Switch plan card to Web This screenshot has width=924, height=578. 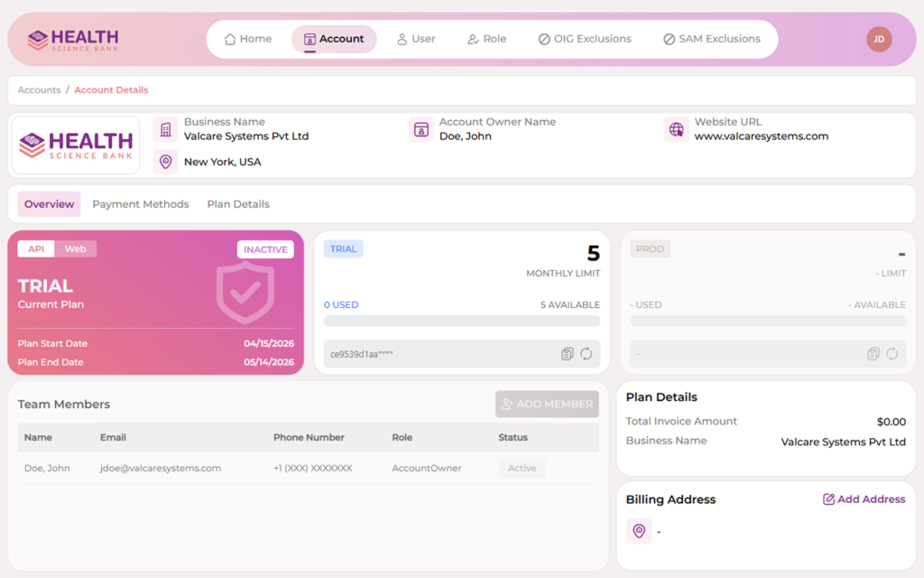point(76,249)
